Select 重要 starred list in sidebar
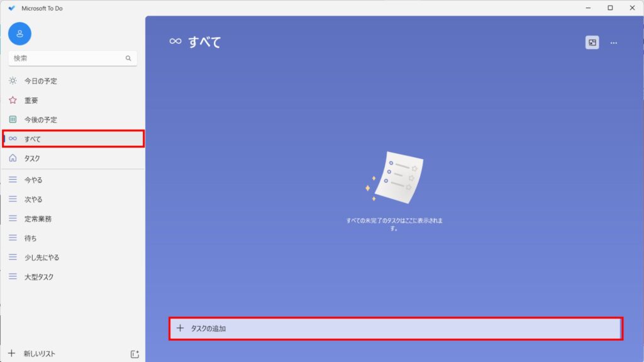Viewport: 644px width, 362px height. (x=31, y=101)
